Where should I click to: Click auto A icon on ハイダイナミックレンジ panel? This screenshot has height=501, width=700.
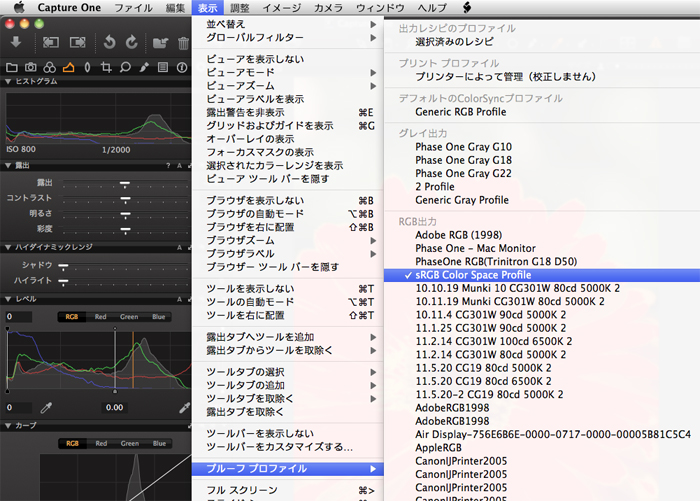point(179,247)
